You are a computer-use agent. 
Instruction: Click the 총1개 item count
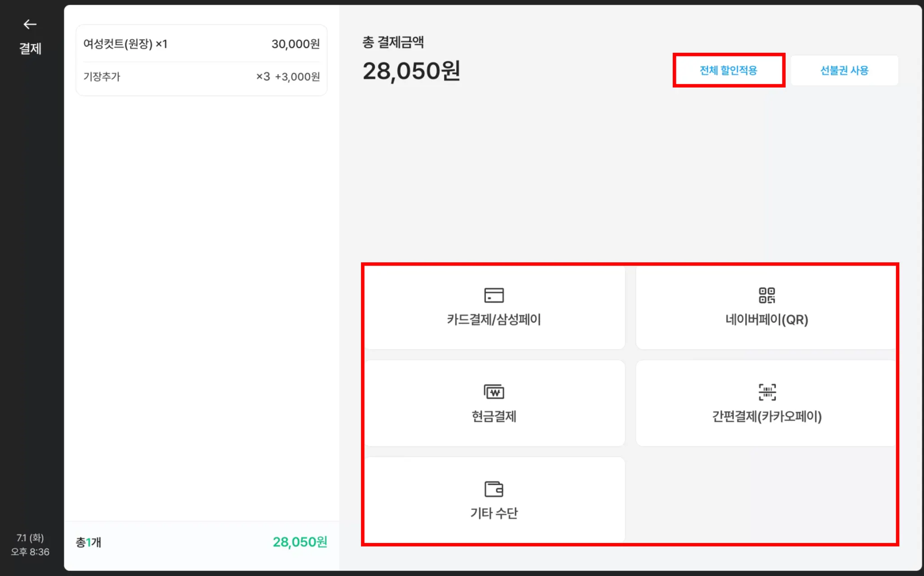[88, 542]
